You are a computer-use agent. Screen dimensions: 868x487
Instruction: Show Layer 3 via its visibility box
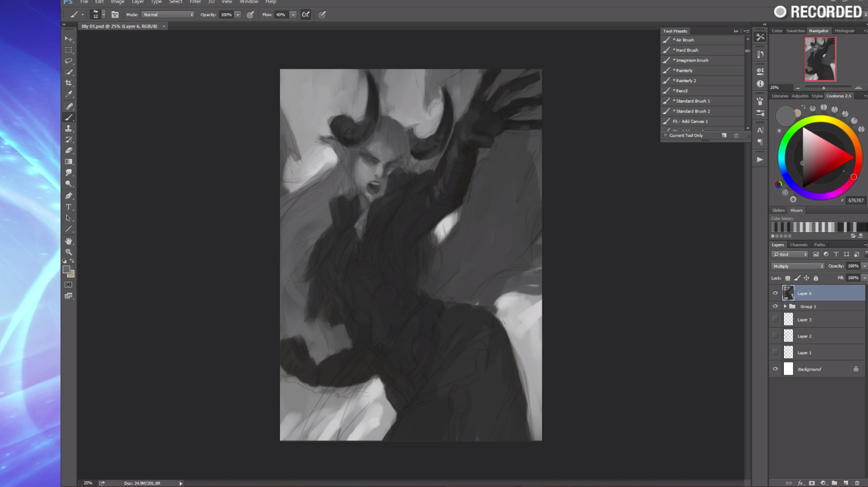[x=775, y=320]
